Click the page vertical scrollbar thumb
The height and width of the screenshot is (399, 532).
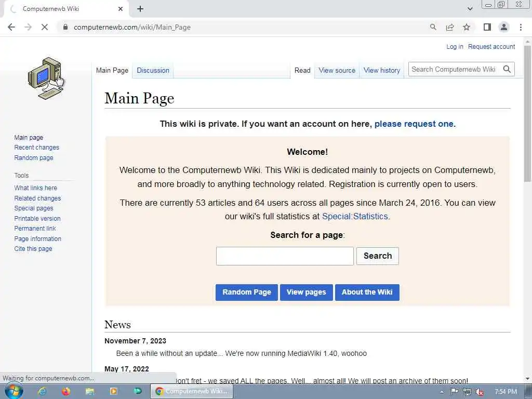point(527,114)
